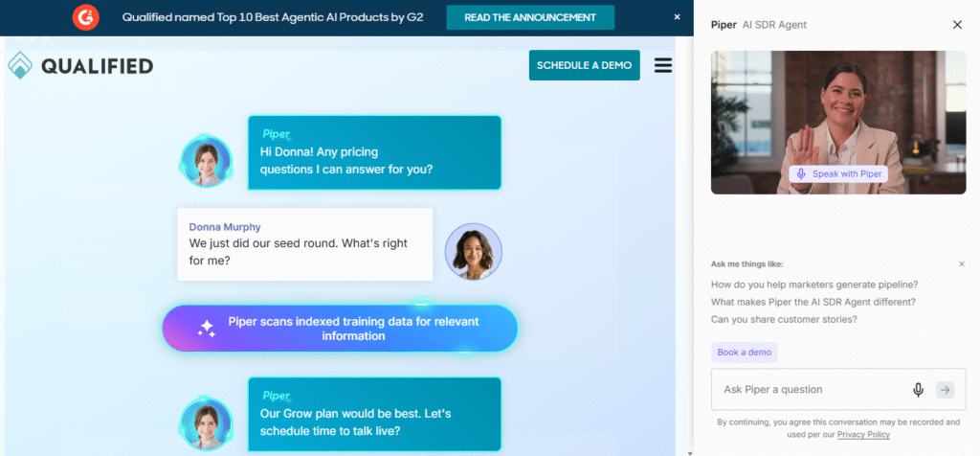Click the Ask Piper a question field
980x456 pixels.
809,390
